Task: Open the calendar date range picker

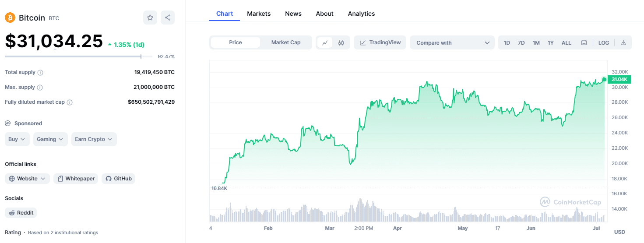Action: pos(584,42)
